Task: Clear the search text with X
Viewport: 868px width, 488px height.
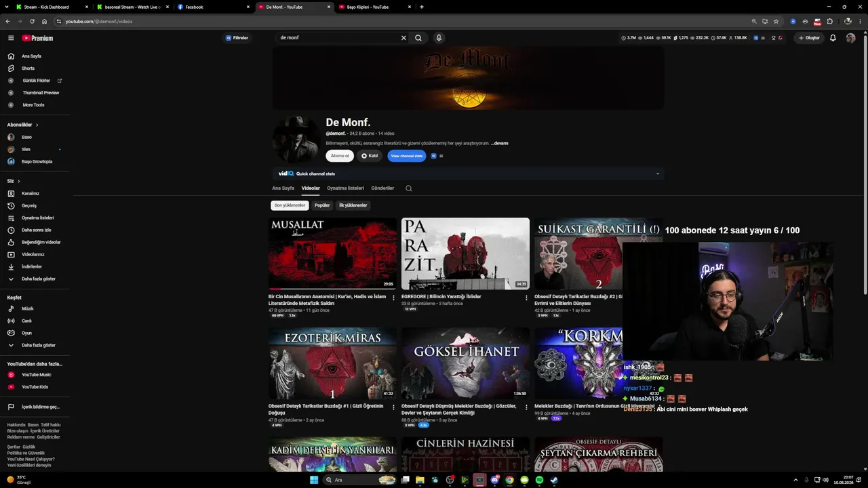Action: [403, 38]
